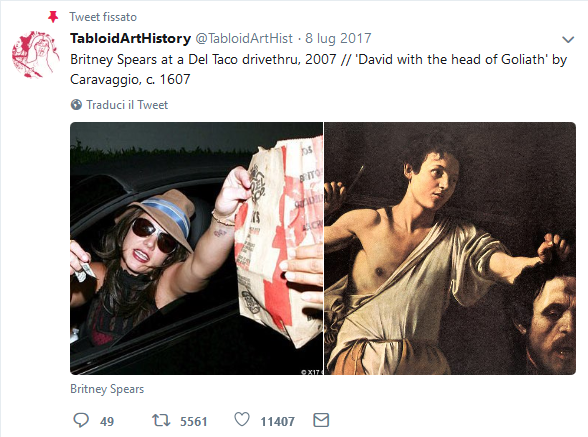Image resolution: width=588 pixels, height=437 pixels.
Task: Click the tweet text about Caravaggio
Action: (x=318, y=69)
